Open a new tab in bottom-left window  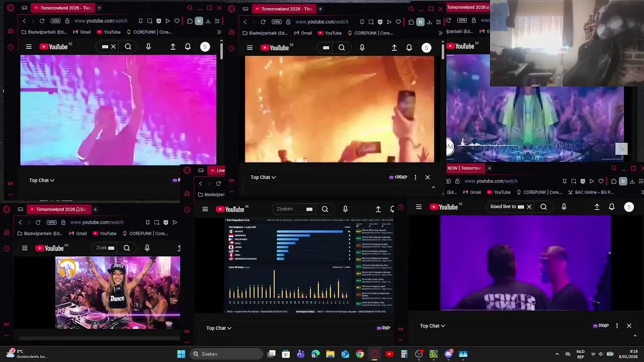click(95, 209)
